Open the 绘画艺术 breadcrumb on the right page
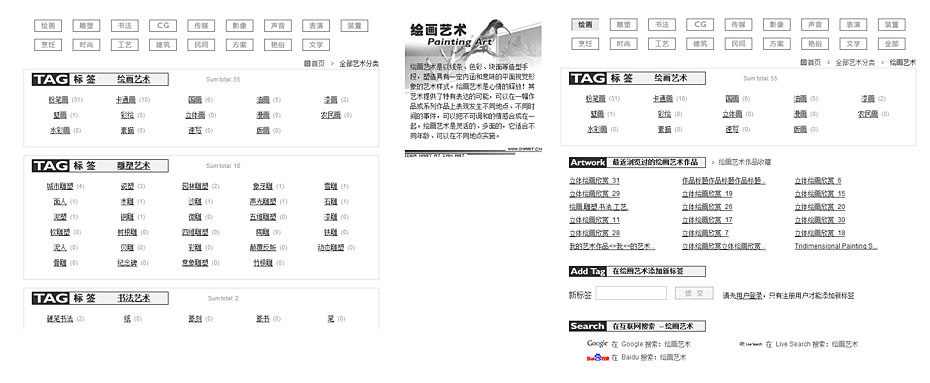 (x=903, y=62)
